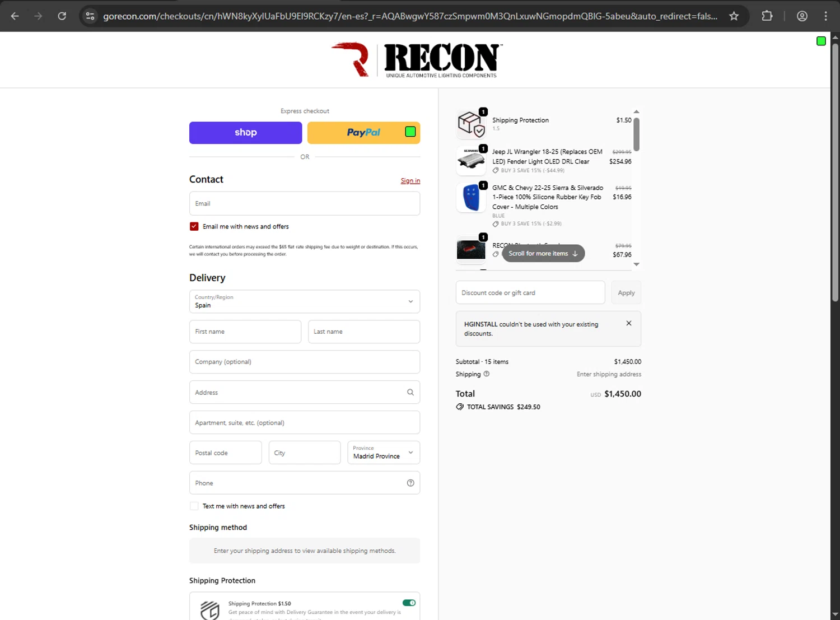Open the Province dropdown

pyautogui.click(x=384, y=453)
